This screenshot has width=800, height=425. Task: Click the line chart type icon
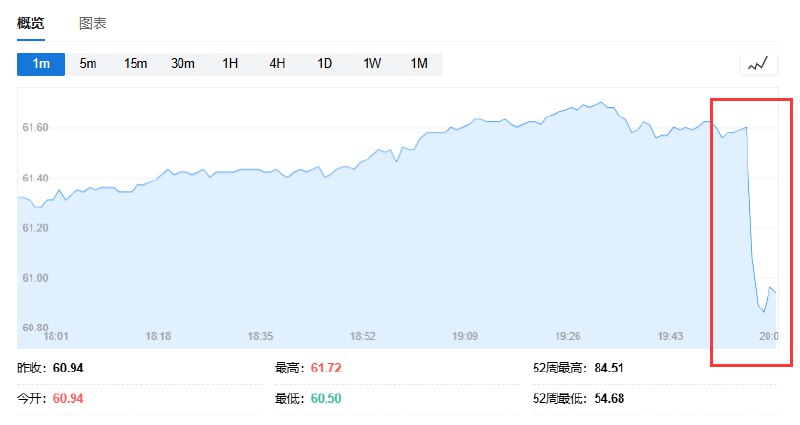759,64
